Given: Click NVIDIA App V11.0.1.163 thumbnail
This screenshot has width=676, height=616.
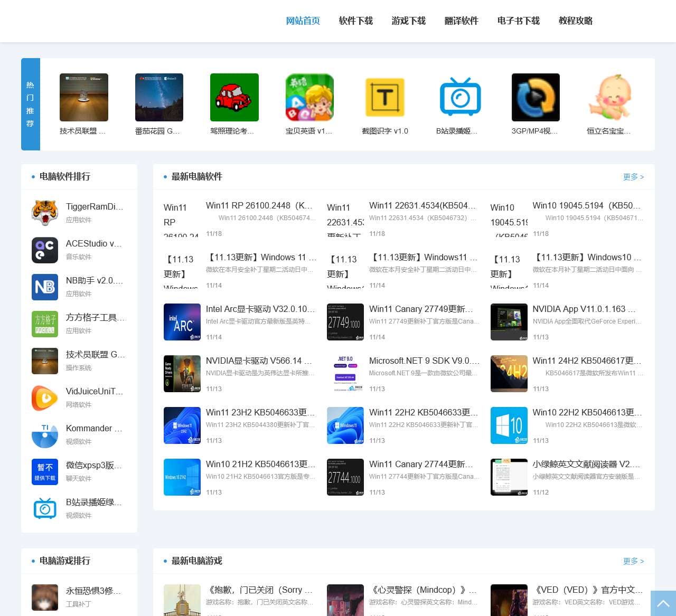Looking at the screenshot, I should pos(509,322).
